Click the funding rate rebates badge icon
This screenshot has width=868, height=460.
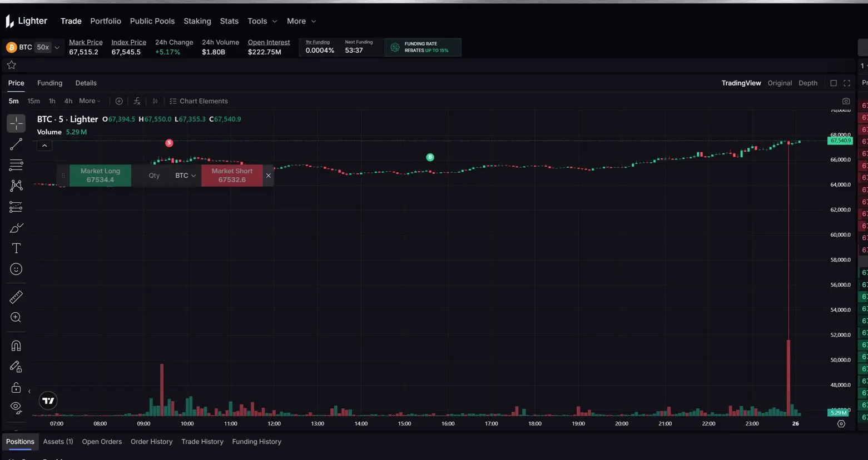pyautogui.click(x=395, y=47)
